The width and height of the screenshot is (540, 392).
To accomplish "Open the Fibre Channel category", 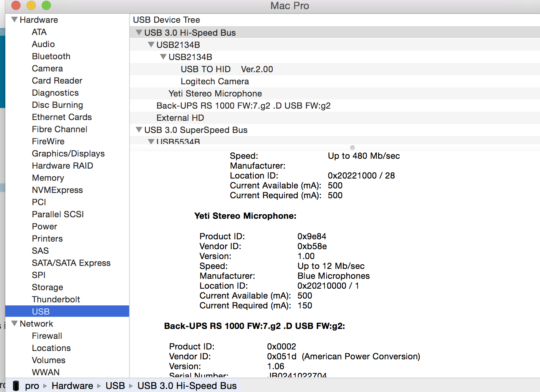I will tap(60, 129).
